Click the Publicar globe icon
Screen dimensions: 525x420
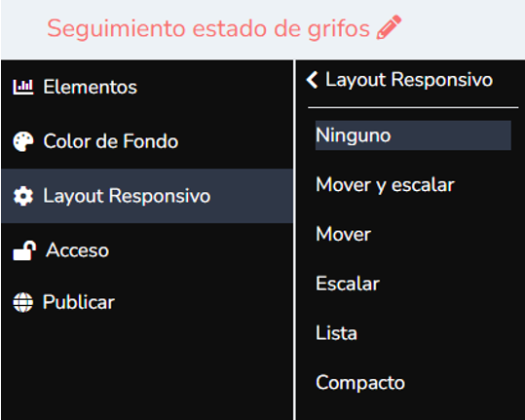(x=23, y=302)
